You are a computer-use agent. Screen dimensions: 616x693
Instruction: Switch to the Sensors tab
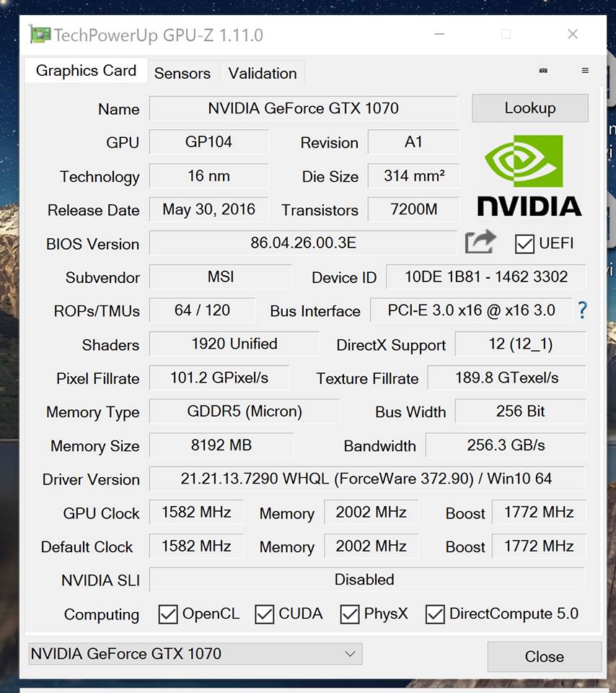coord(182,73)
